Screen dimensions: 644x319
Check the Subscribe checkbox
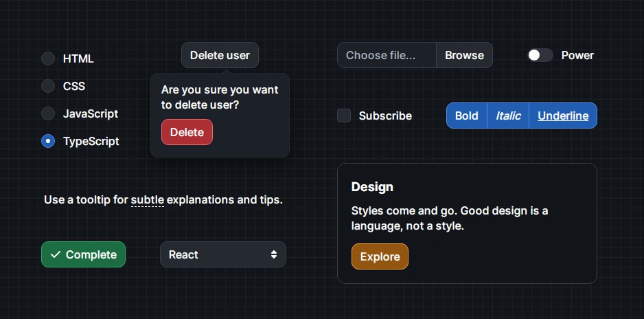coord(344,115)
